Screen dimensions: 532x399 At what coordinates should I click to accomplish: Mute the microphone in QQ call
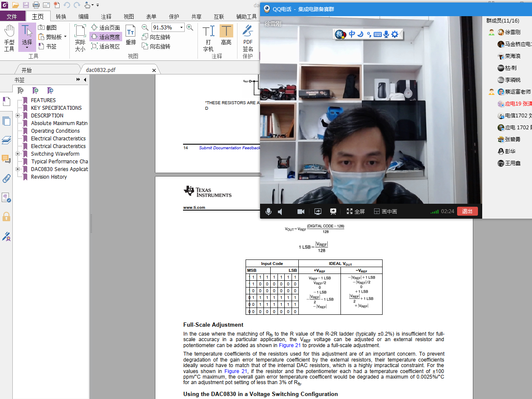(268, 211)
